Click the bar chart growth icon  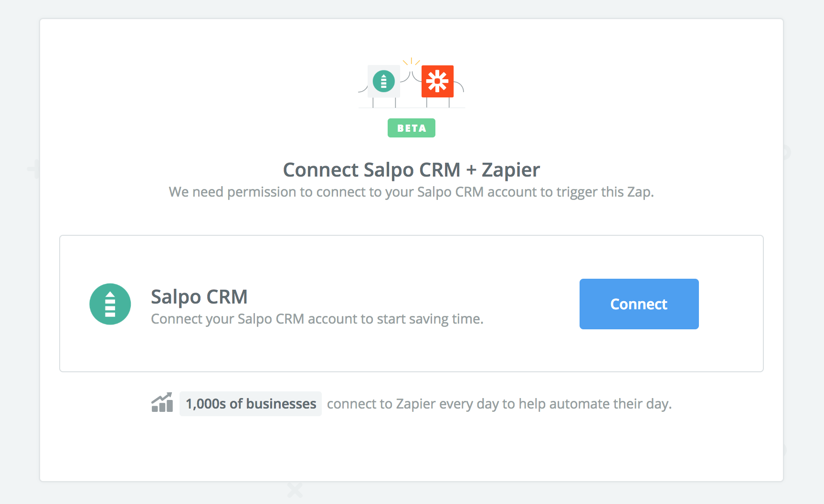(162, 402)
